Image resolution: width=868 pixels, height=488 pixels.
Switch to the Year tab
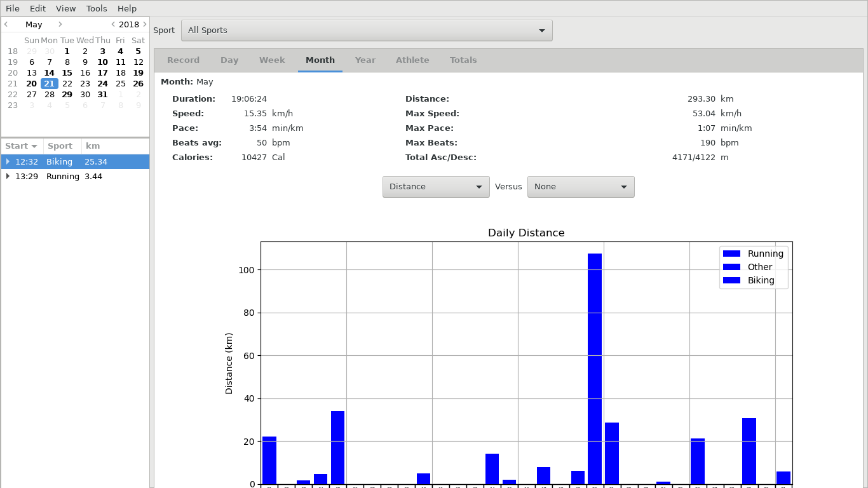tap(365, 60)
